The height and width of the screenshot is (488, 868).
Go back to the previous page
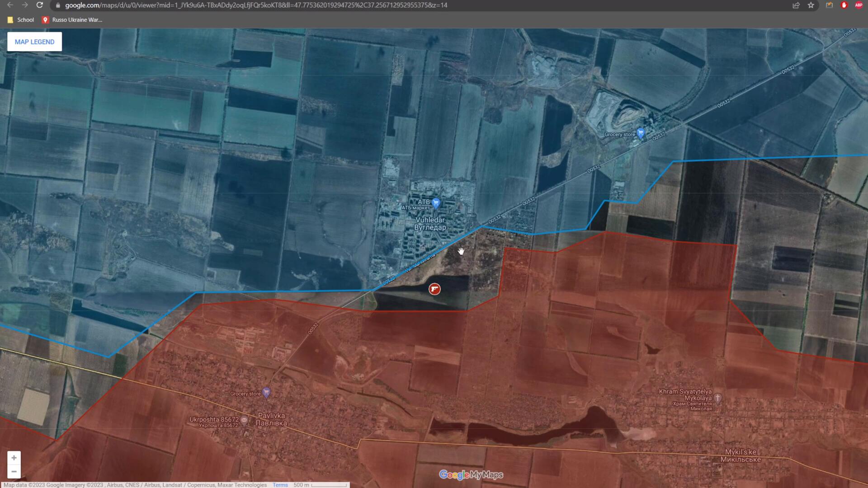[10, 5]
